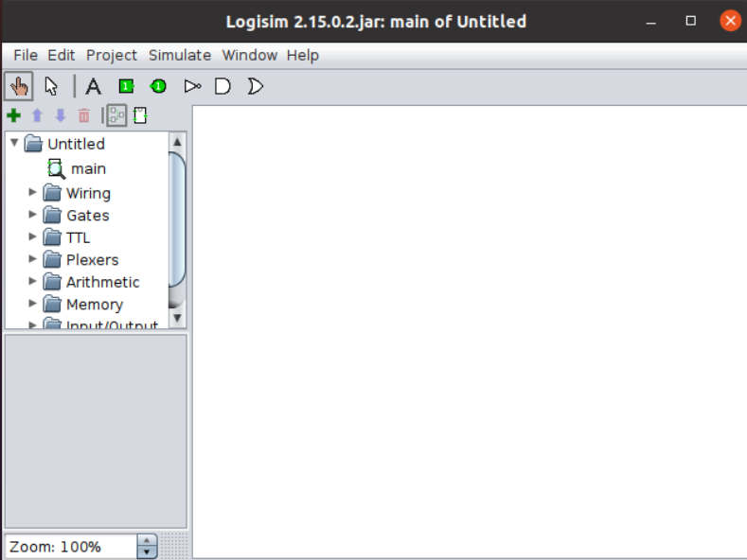The image size is (747, 560).
Task: Close the Logisim window
Action: click(730, 21)
